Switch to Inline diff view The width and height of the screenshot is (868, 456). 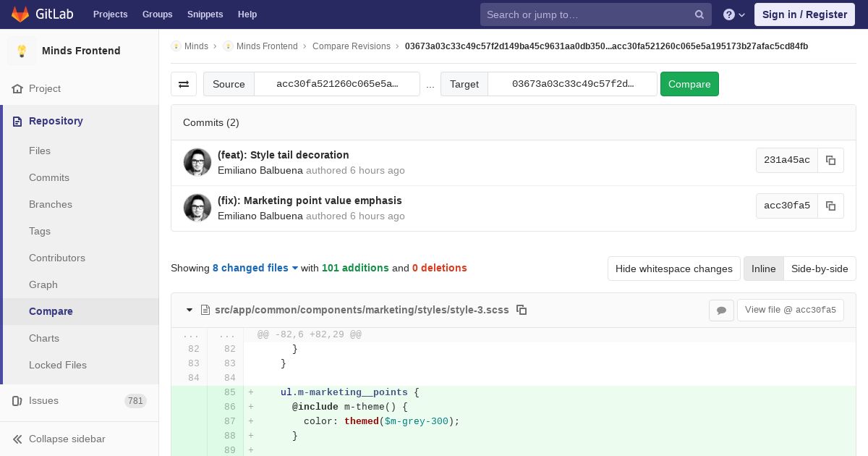click(x=763, y=269)
